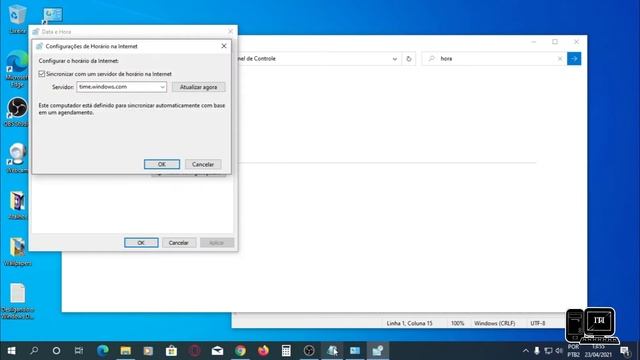Run the Control Panel search arrow
The image size is (640, 360).
point(574,59)
